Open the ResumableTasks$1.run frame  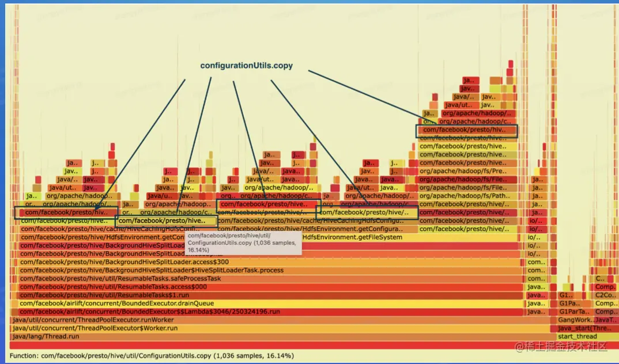click(270, 295)
